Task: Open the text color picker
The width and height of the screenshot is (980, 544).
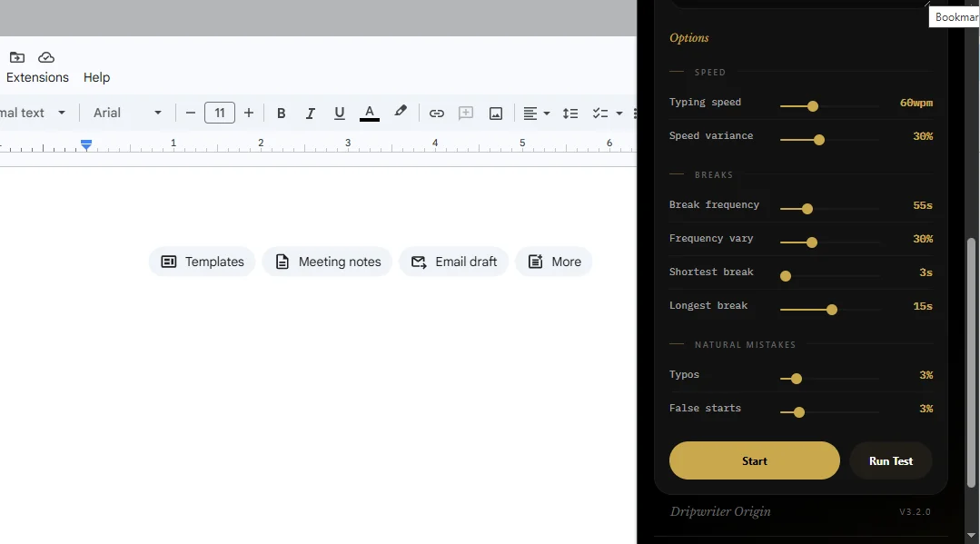Action: [370, 114]
